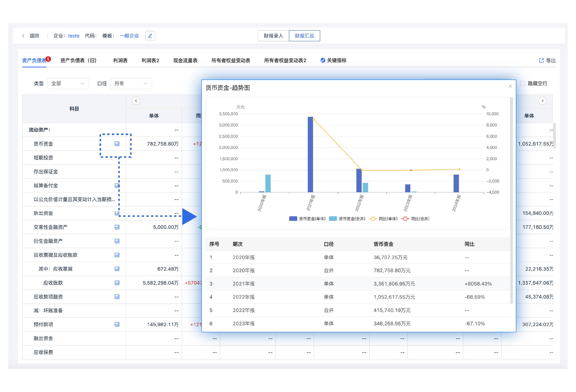
Task: Click the 导出 export icon
Action: [542, 61]
